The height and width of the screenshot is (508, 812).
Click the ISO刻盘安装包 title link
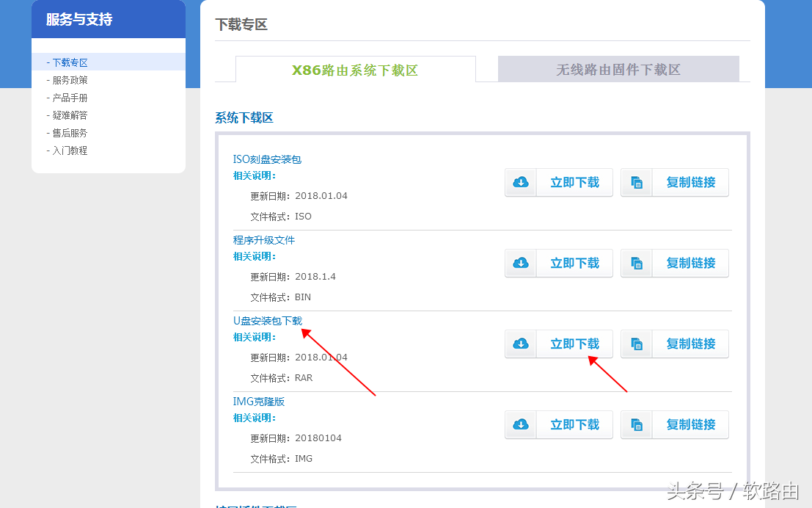267,159
